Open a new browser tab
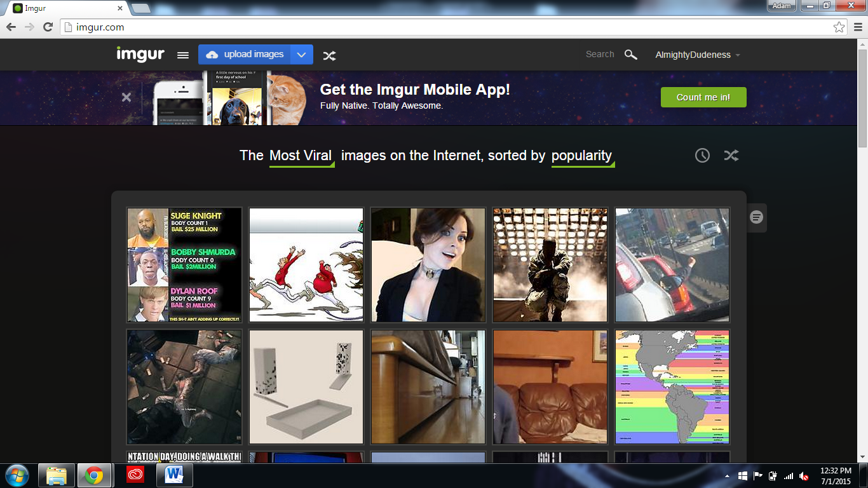The height and width of the screenshot is (488, 868). (140, 8)
